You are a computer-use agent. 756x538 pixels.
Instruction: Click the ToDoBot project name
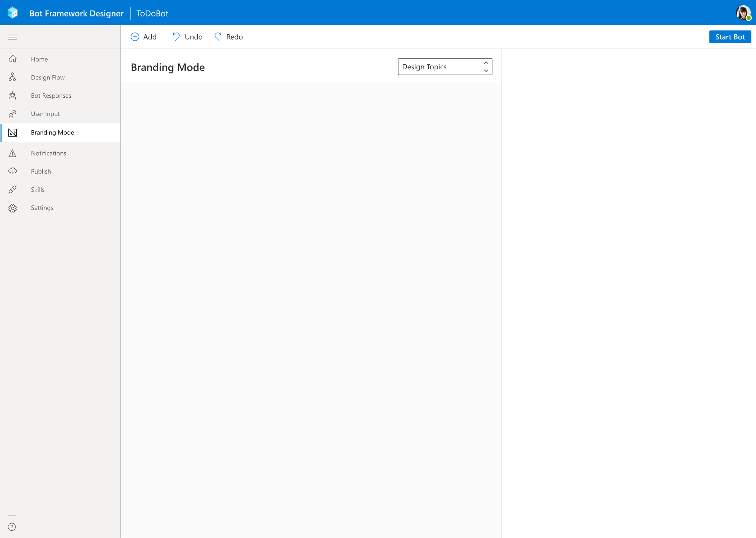152,13
